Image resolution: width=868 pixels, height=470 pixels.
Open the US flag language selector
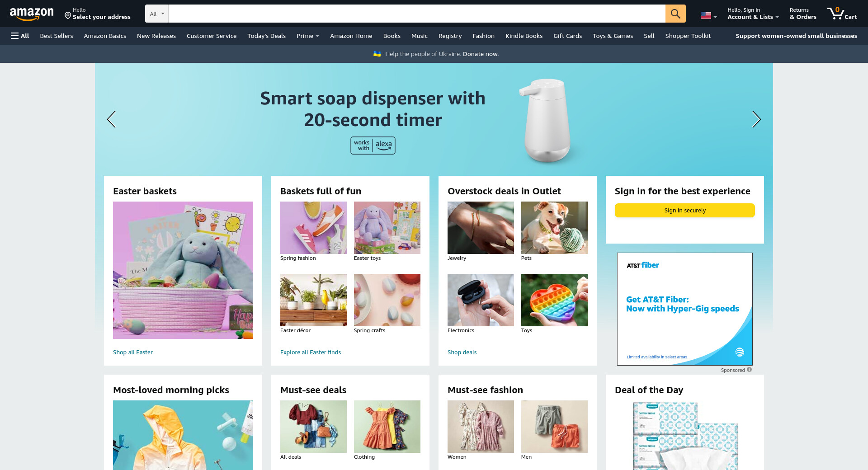click(709, 15)
